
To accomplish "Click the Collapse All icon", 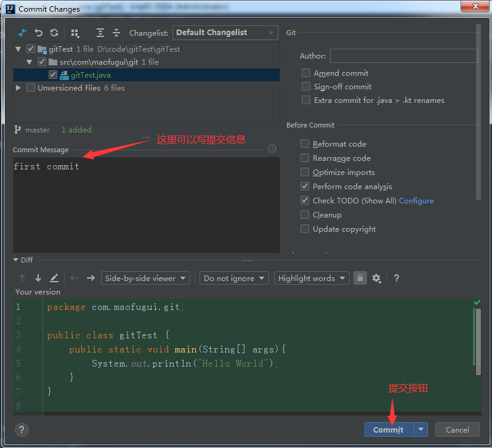I will [x=116, y=33].
